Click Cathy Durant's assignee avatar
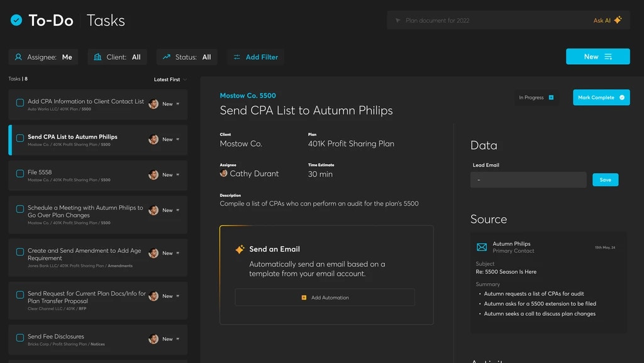This screenshot has width=644, height=363. coord(224,174)
